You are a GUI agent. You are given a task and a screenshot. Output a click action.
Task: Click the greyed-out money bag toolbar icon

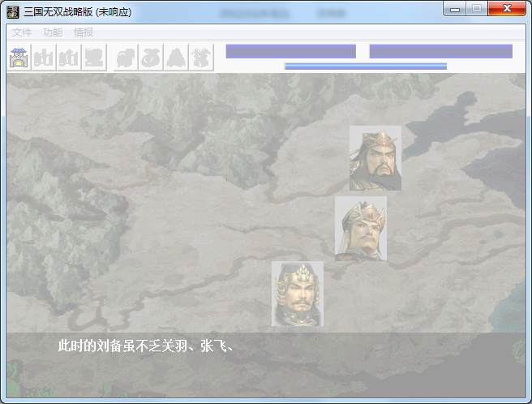click(x=151, y=58)
